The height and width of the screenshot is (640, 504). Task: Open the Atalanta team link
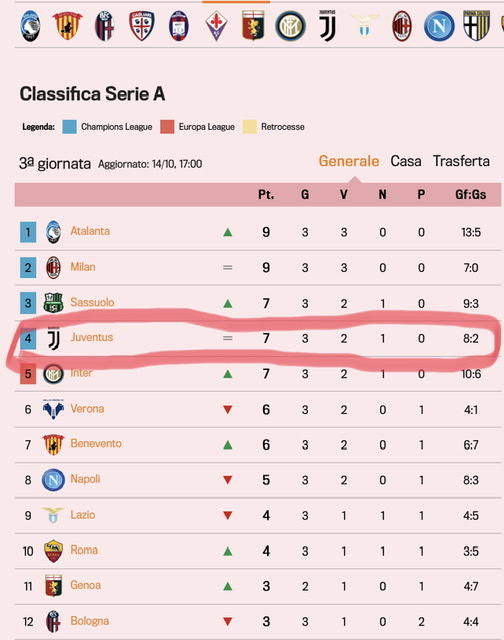90,231
